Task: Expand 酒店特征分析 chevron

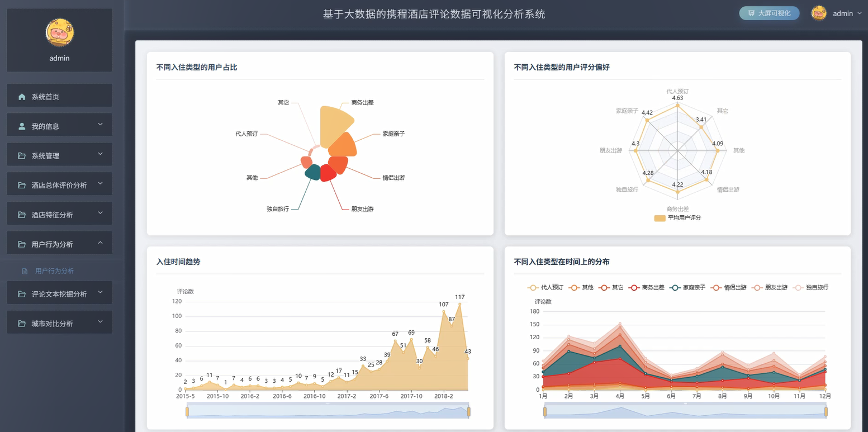Action: tap(101, 212)
